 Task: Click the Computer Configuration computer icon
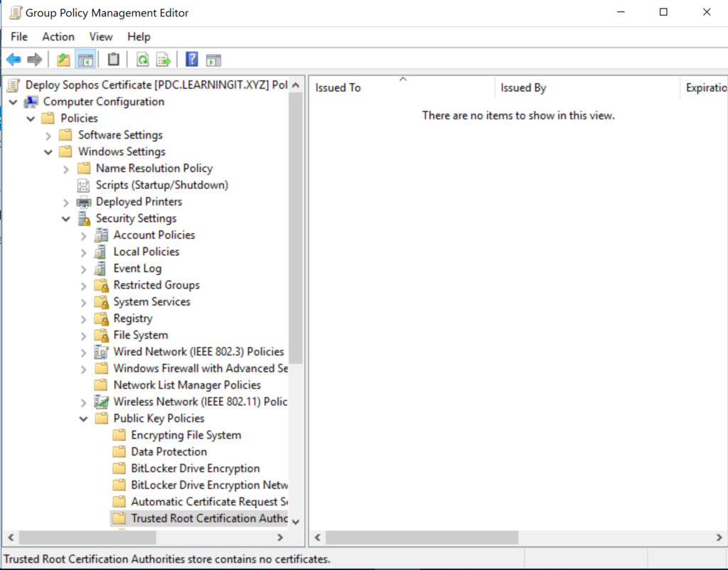31,102
